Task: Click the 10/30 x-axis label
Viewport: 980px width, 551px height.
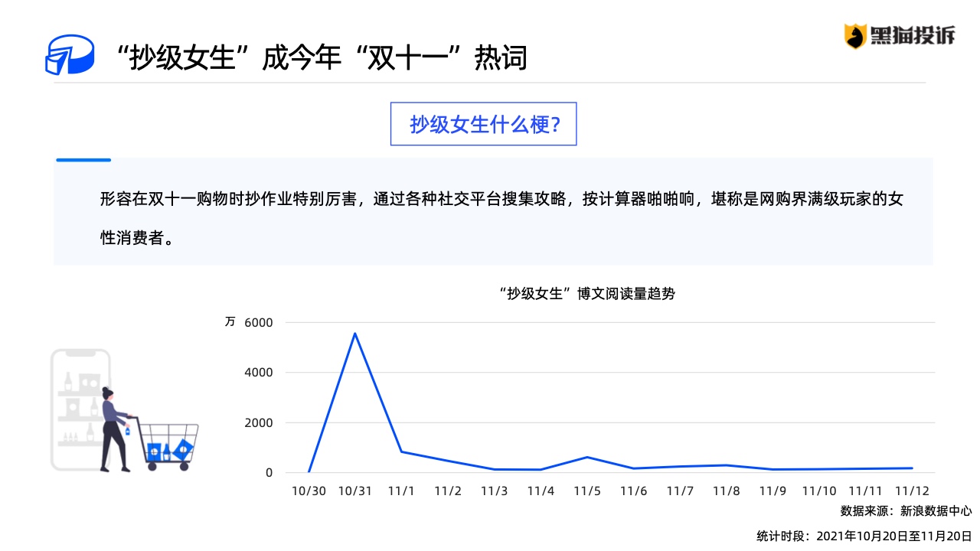Action: point(309,491)
